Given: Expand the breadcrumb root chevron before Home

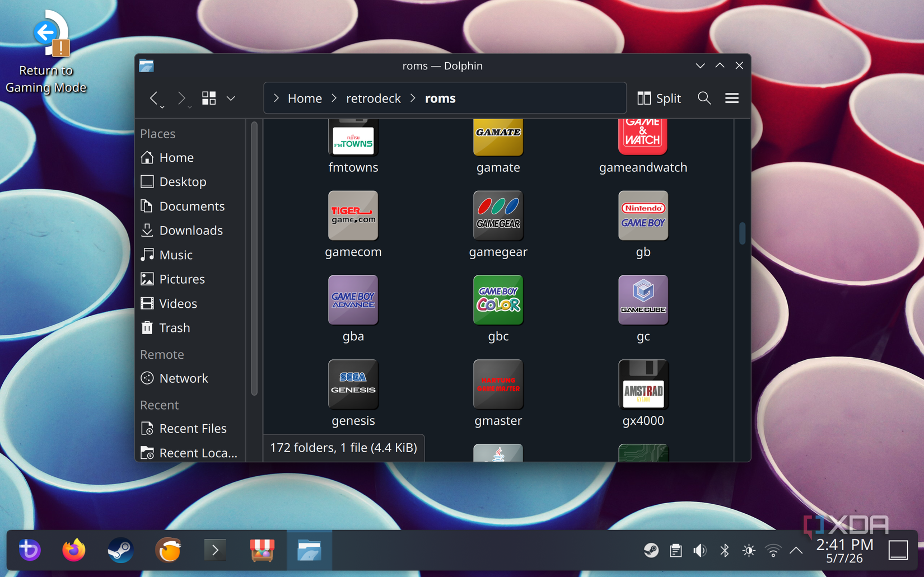Looking at the screenshot, I should point(276,98).
